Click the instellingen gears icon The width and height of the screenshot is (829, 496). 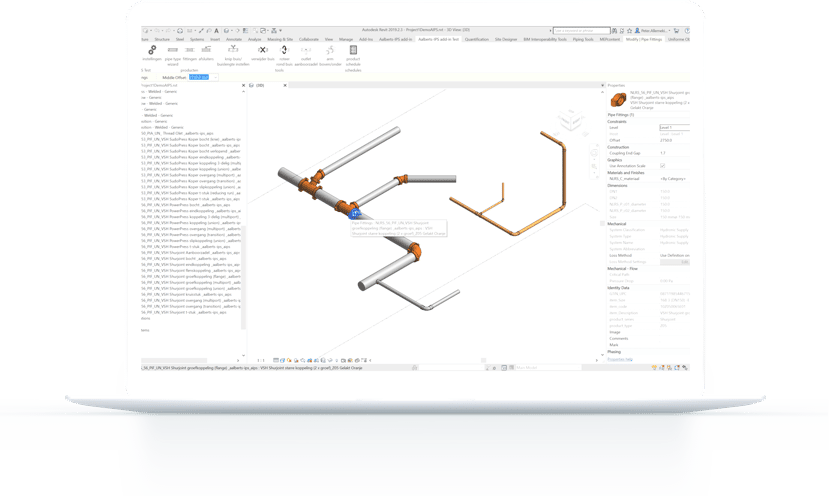[151, 50]
